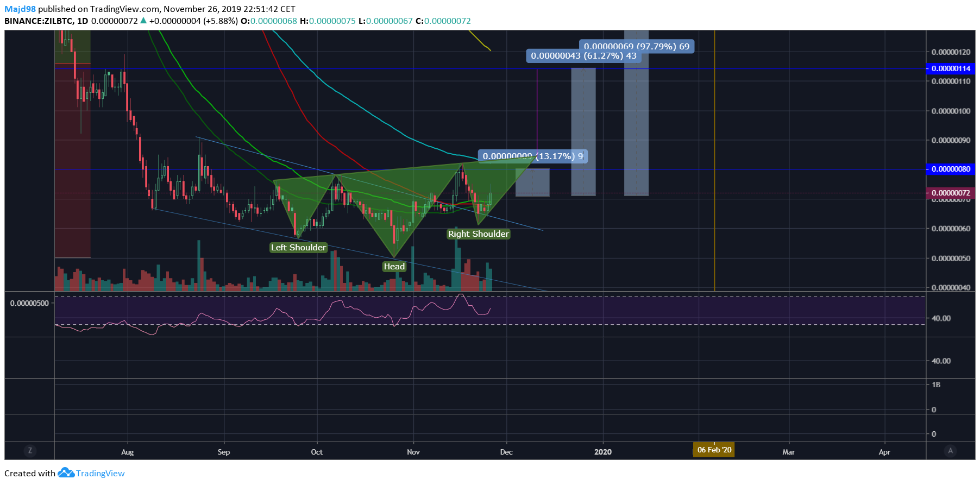Click the Mar label on the time axis
The width and height of the screenshot is (980, 485).
pos(788,452)
